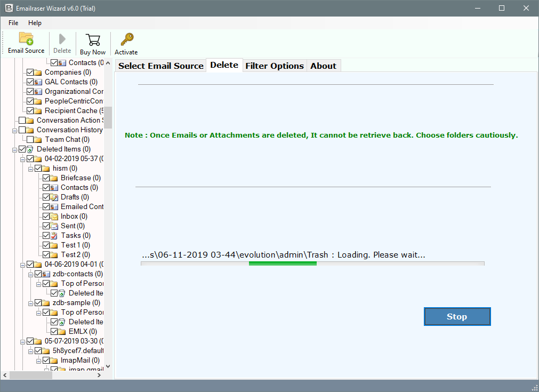The width and height of the screenshot is (539, 392).
Task: Uncheck the Briefcase checkbox
Action: pyautogui.click(x=46, y=178)
